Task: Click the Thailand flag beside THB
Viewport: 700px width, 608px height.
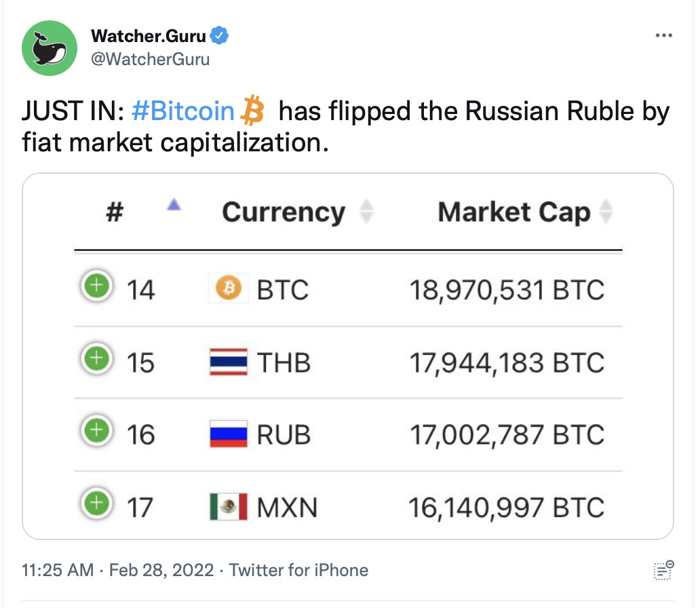Action: [x=229, y=362]
